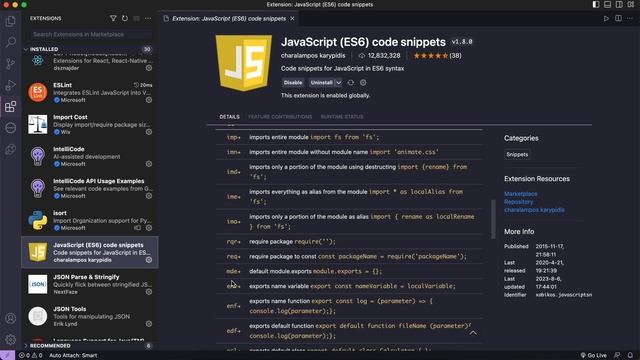The image size is (640, 360).
Task: Refresh the extensions list
Action: (124, 18)
